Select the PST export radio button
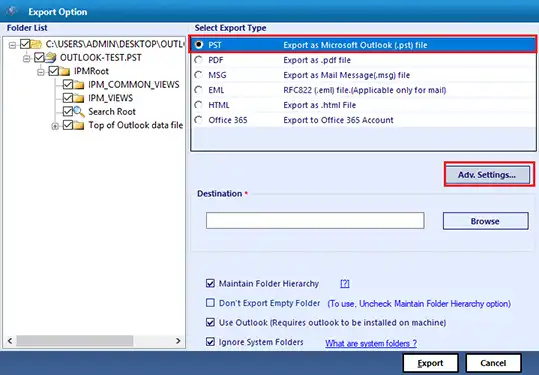This screenshot has width=539, height=375. (x=199, y=45)
